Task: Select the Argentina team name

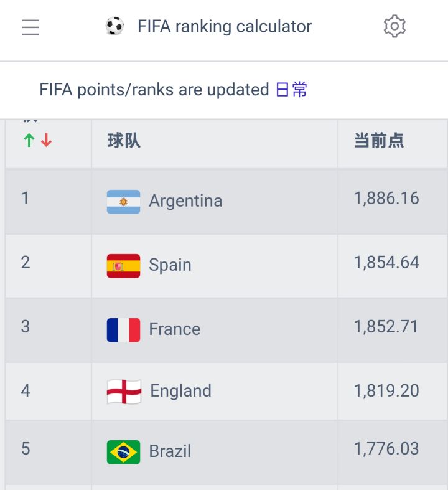Action: pos(185,201)
